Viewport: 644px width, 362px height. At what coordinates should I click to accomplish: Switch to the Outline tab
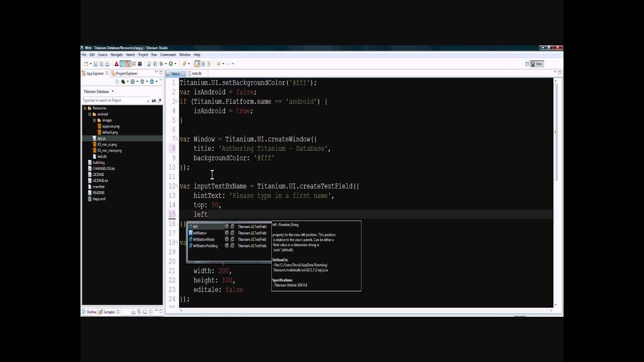pyautogui.click(x=90, y=312)
